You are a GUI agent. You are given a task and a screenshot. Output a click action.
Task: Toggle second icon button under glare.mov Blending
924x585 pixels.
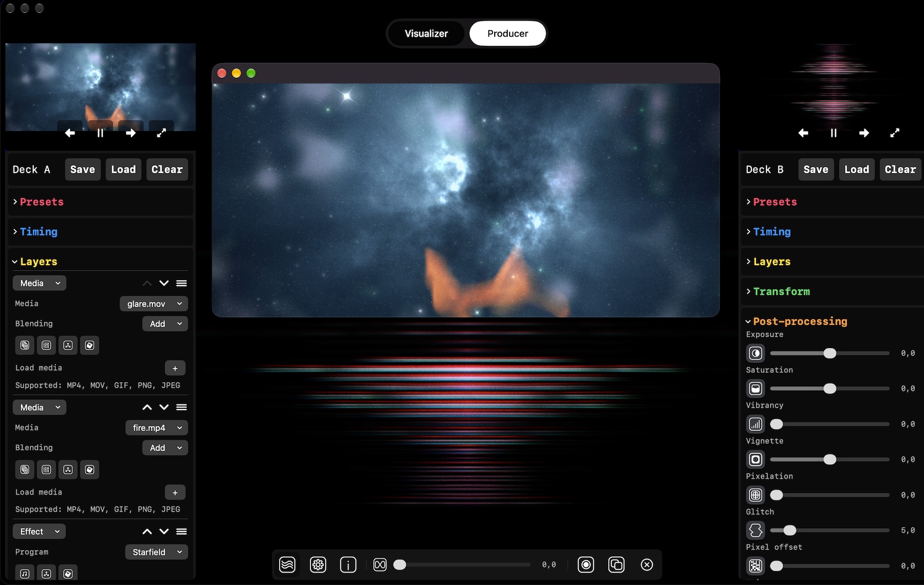[46, 345]
